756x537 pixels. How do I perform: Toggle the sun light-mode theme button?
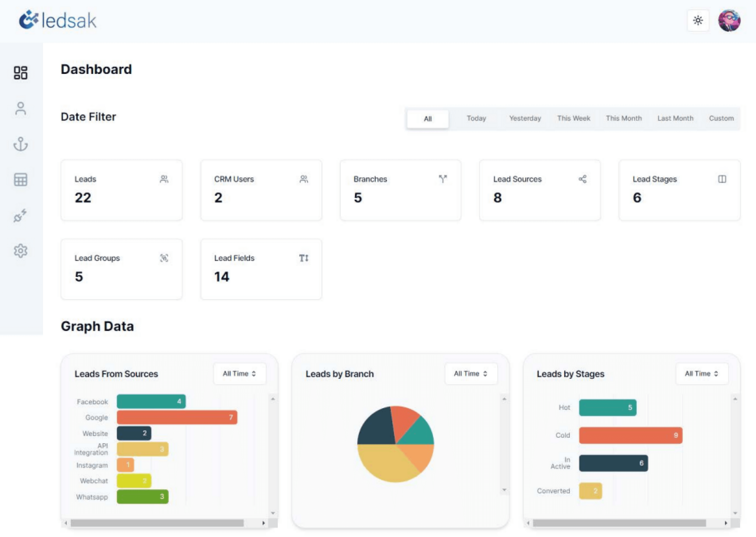tap(698, 20)
